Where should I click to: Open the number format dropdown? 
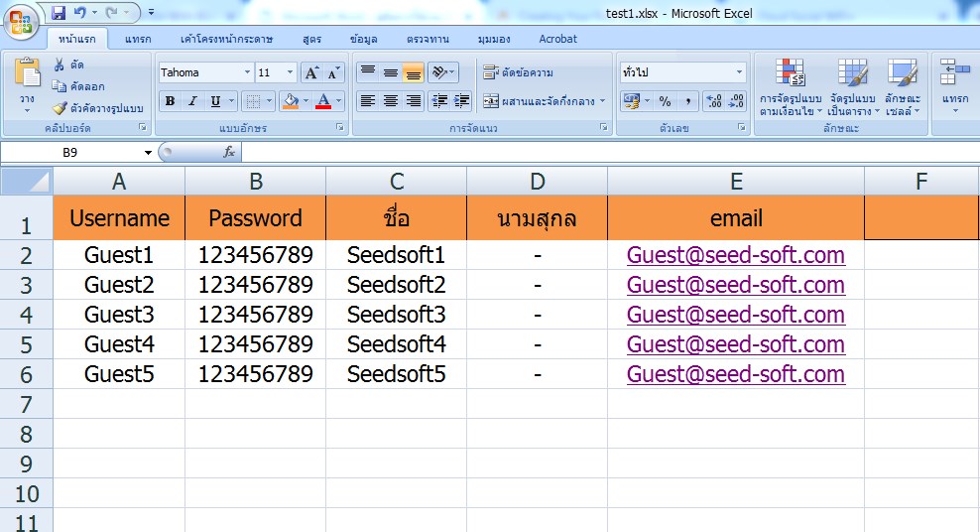[739, 72]
